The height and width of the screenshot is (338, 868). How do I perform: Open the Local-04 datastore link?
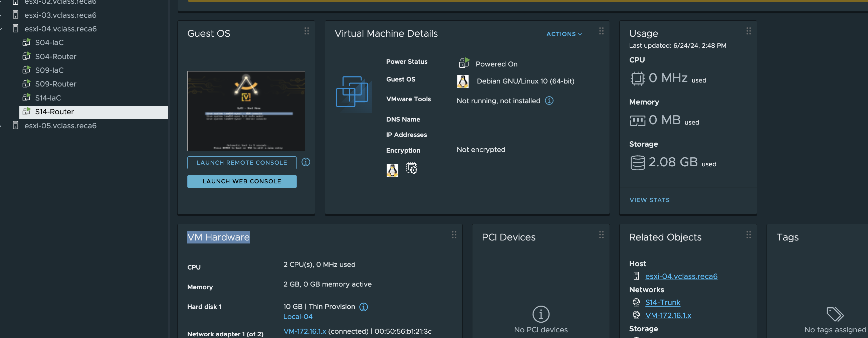298,316
